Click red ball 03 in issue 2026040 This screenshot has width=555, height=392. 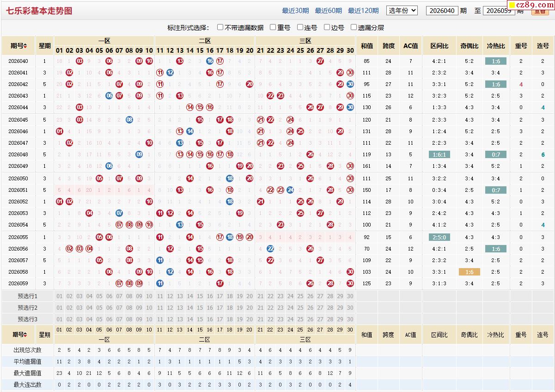coord(79,61)
